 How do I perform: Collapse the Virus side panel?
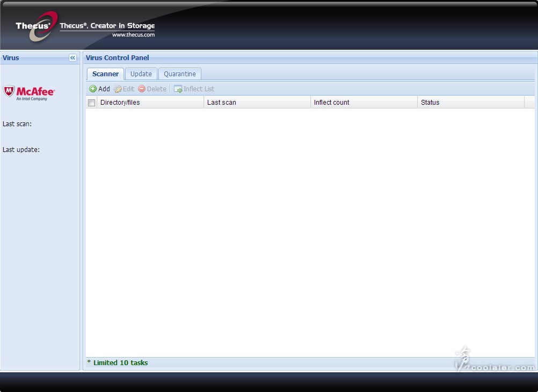pos(72,57)
